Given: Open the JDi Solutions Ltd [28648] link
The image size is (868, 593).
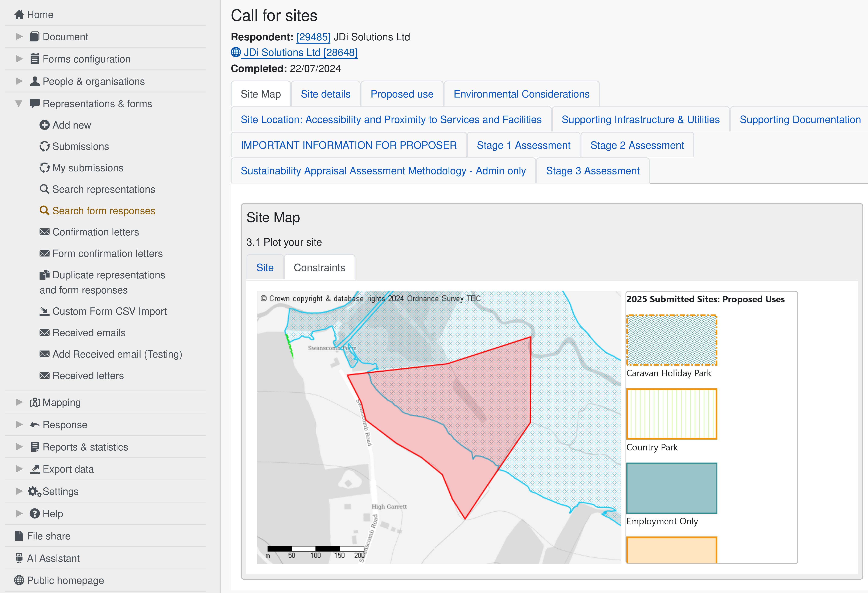Looking at the screenshot, I should 300,53.
